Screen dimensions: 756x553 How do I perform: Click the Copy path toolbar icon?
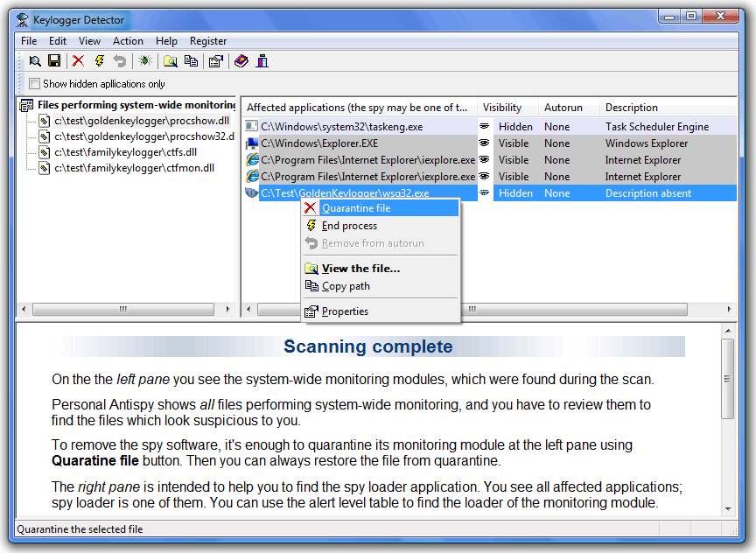point(191,61)
